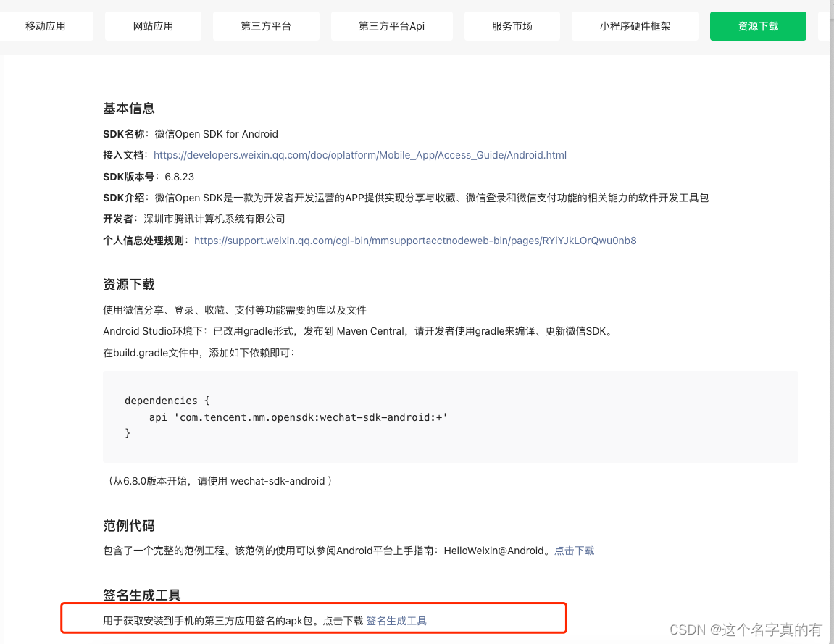Switch to the 网站应用 tab

(153, 26)
